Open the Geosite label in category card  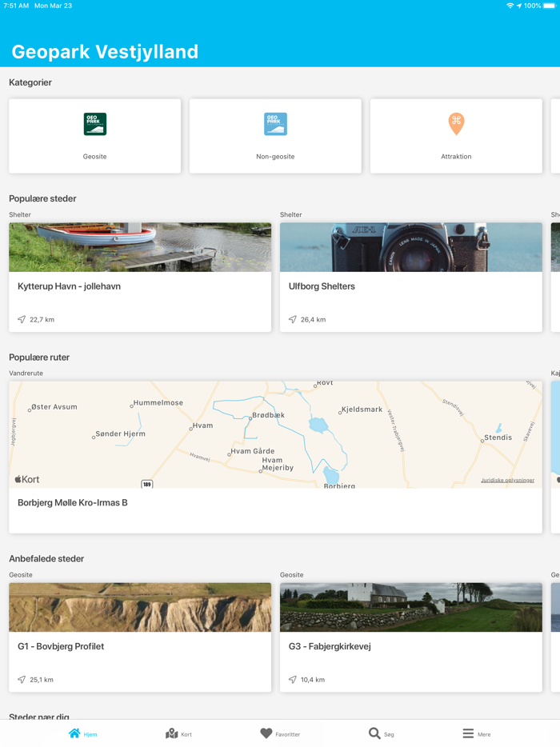point(95,156)
